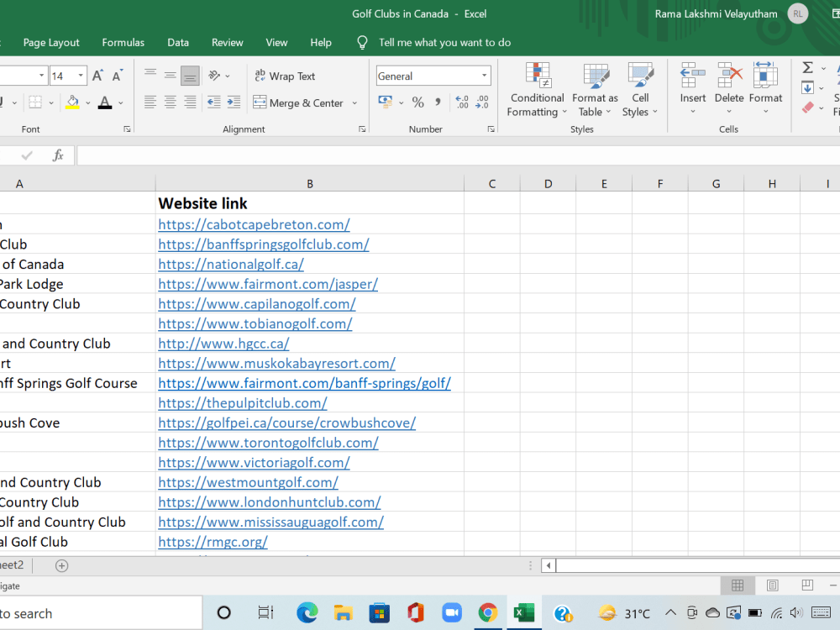Screen dimensions: 840x630
Task: Apply the font color A swatch
Action: click(x=105, y=102)
